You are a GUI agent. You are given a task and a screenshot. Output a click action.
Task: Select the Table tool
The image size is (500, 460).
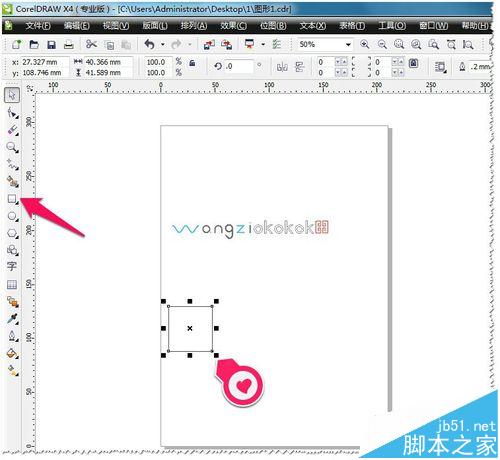click(12, 284)
